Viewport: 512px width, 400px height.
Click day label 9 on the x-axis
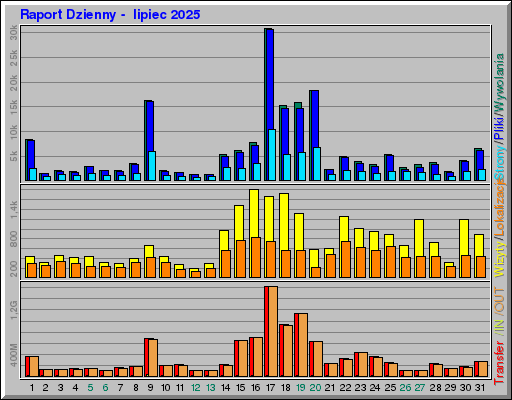pyautogui.click(x=150, y=388)
